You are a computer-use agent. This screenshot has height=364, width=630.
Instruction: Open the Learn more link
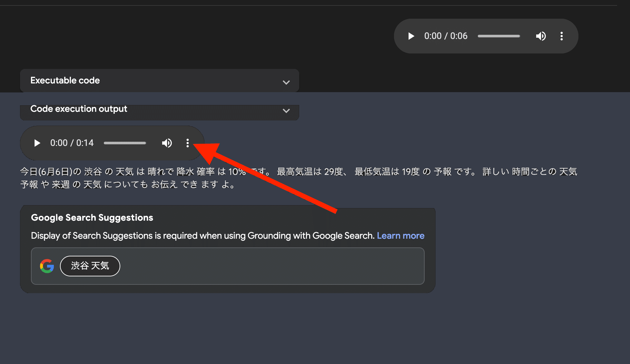click(x=400, y=236)
